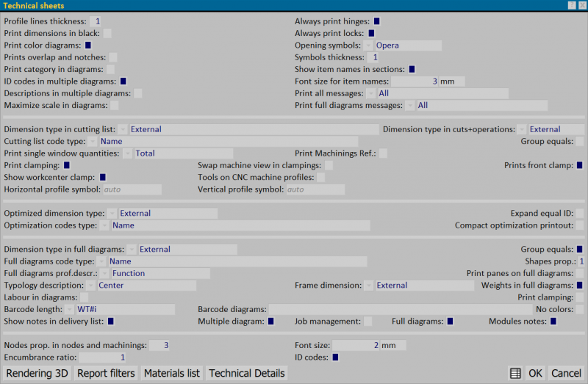Uncheck Show workcenter clamp
588x384 pixels.
tap(102, 177)
